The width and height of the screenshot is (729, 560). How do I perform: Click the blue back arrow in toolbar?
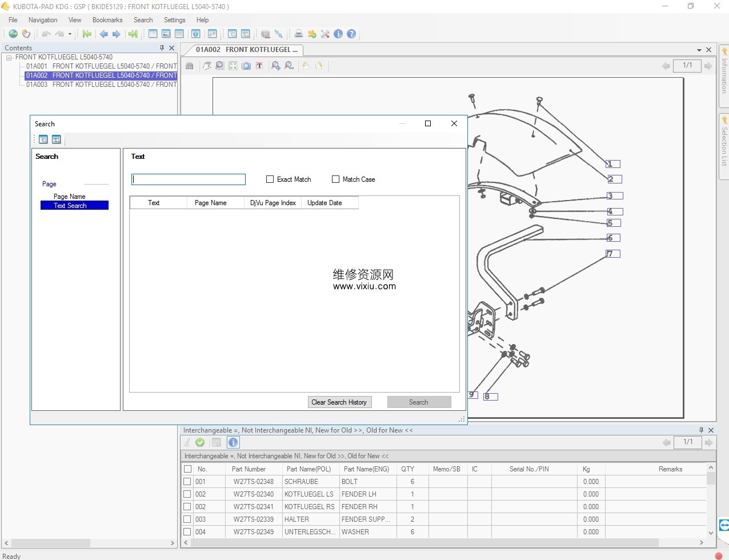click(104, 34)
